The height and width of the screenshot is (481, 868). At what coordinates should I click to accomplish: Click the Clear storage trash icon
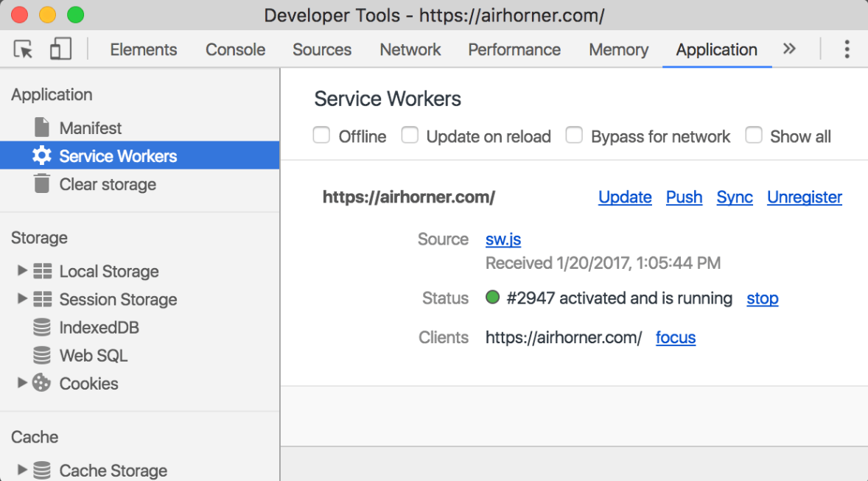pyautogui.click(x=41, y=183)
